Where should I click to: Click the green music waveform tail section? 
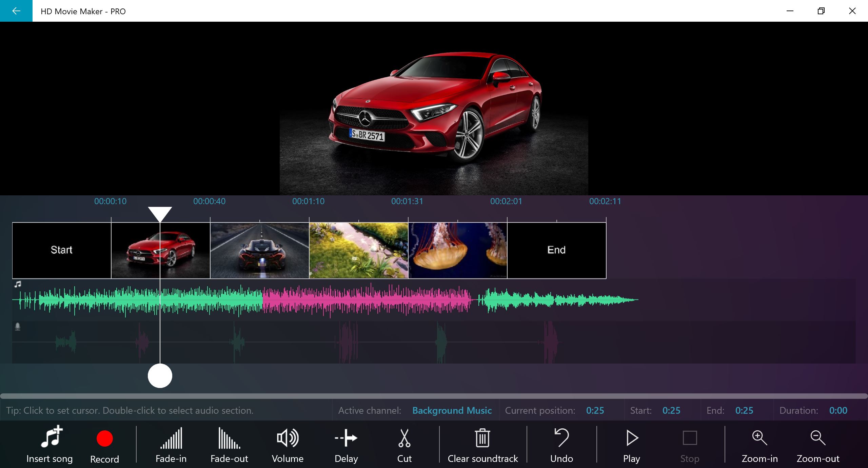click(558, 300)
